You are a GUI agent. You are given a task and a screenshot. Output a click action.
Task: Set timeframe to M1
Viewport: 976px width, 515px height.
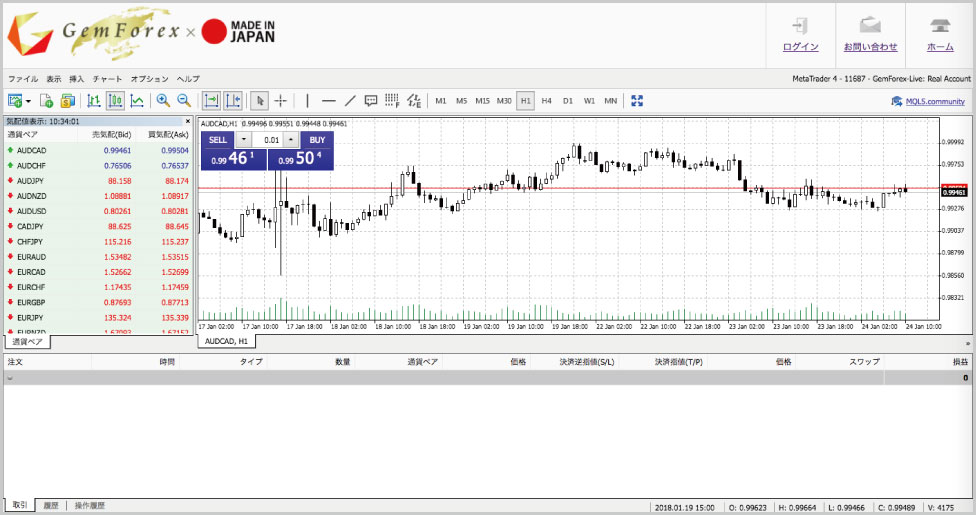click(441, 100)
